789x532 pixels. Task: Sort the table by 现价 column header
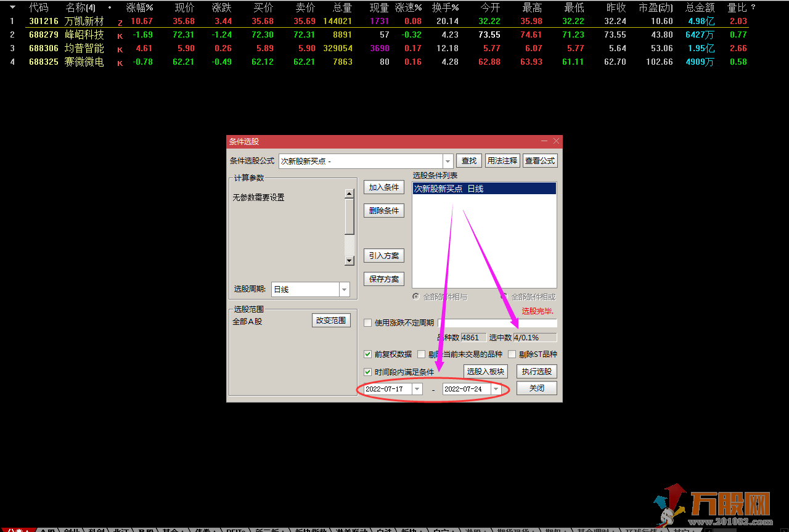click(184, 7)
